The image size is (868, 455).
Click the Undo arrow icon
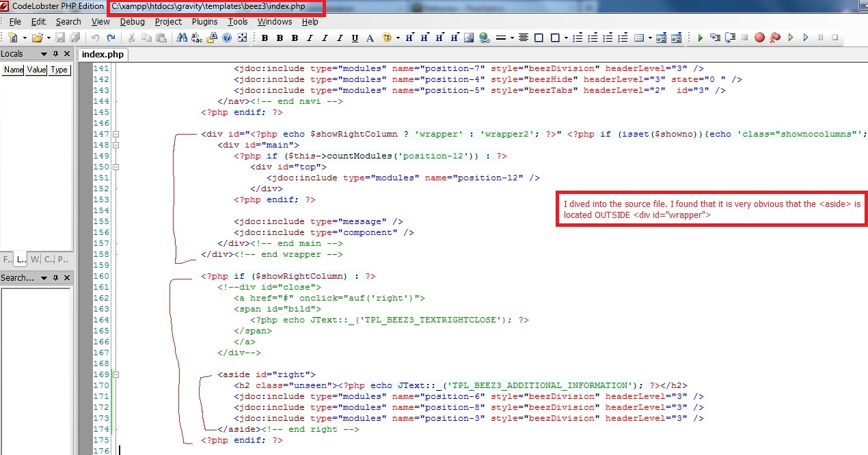pos(95,38)
